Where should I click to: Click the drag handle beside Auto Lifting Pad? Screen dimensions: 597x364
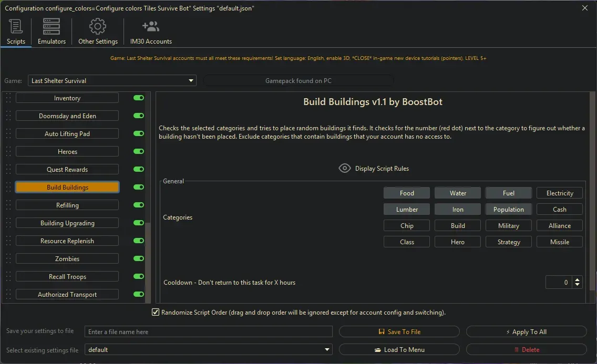(8, 134)
